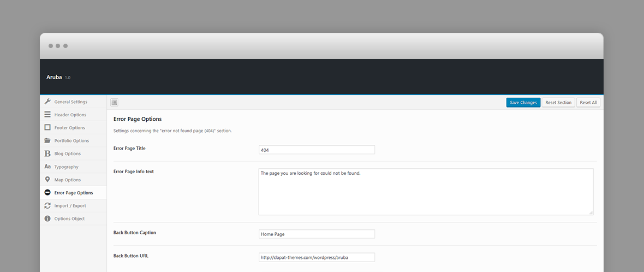
Task: Open Portfolio Options section
Action: tap(73, 140)
